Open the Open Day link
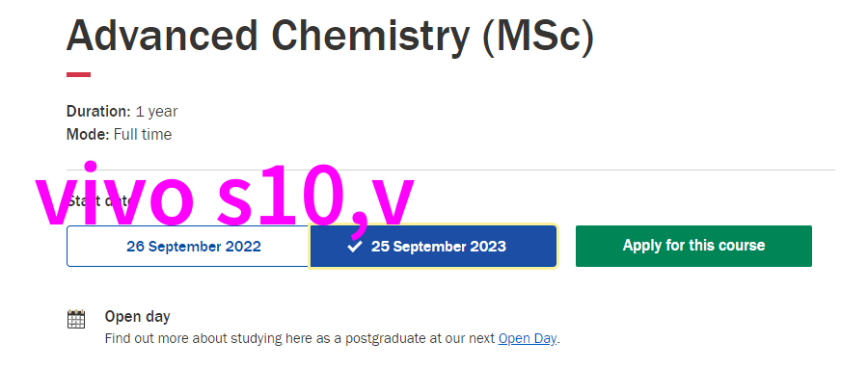The image size is (868, 369). tap(527, 338)
